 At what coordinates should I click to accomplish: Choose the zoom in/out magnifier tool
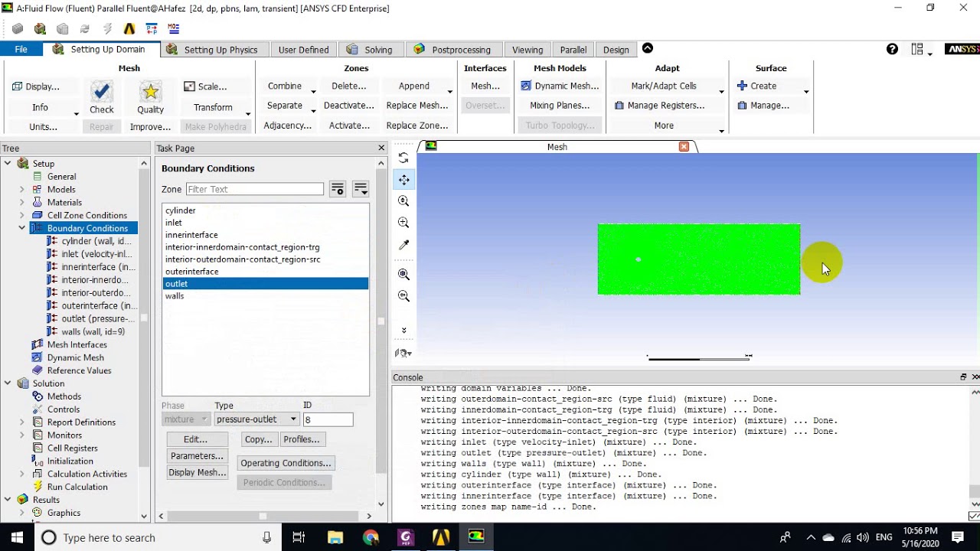[x=403, y=201]
